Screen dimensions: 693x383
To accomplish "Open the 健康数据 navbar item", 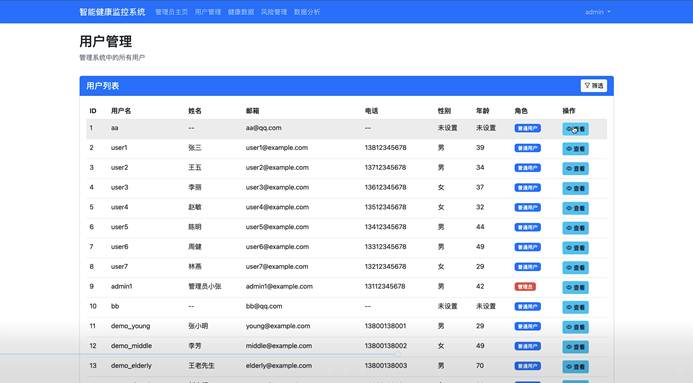I will pyautogui.click(x=241, y=12).
